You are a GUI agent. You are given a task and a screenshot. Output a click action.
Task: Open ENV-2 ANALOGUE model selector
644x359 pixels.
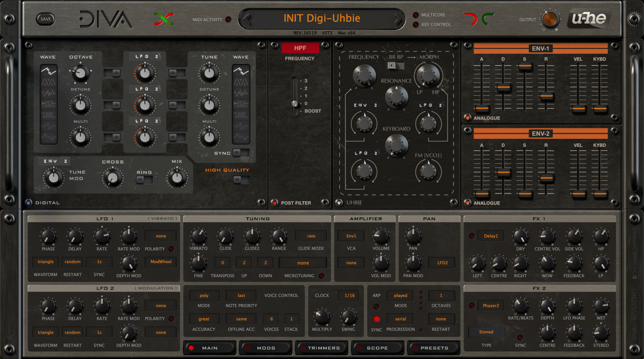468,202
